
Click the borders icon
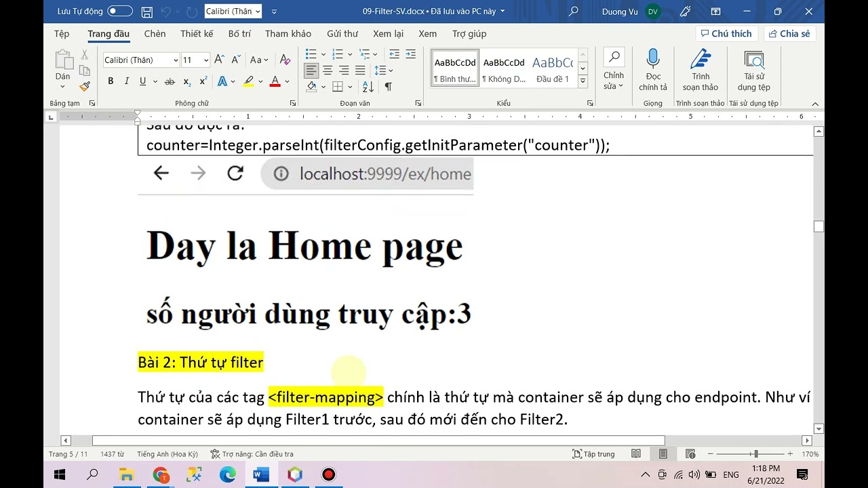click(339, 87)
